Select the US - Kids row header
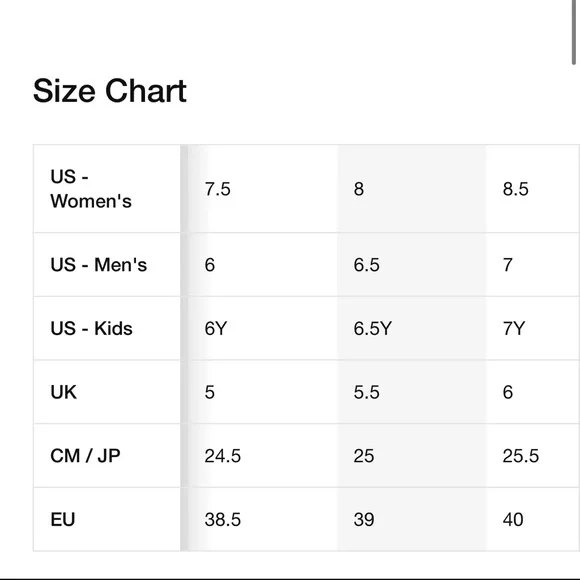 tap(107, 328)
